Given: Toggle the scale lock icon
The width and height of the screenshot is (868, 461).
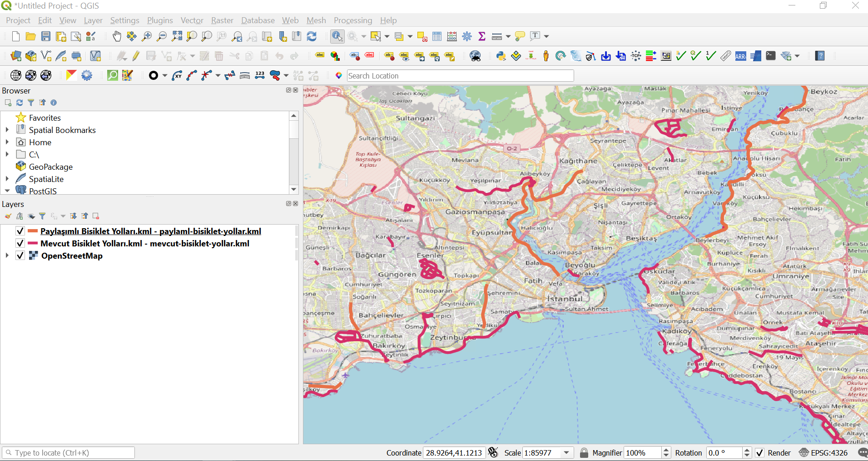Looking at the screenshot, I should pyautogui.click(x=584, y=453).
